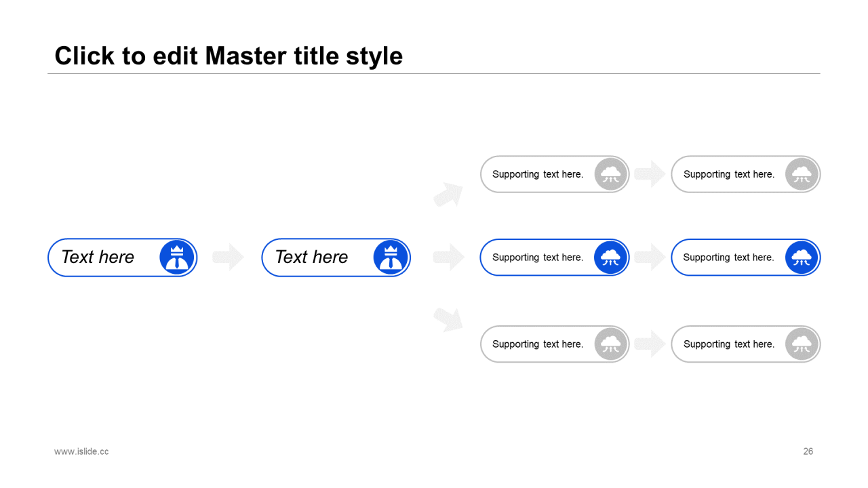
Task: Select the gray cloud icon in bottom-left supporting box
Action: (x=611, y=344)
